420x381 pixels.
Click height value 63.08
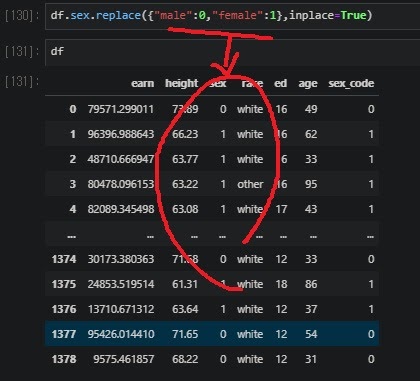(185, 209)
